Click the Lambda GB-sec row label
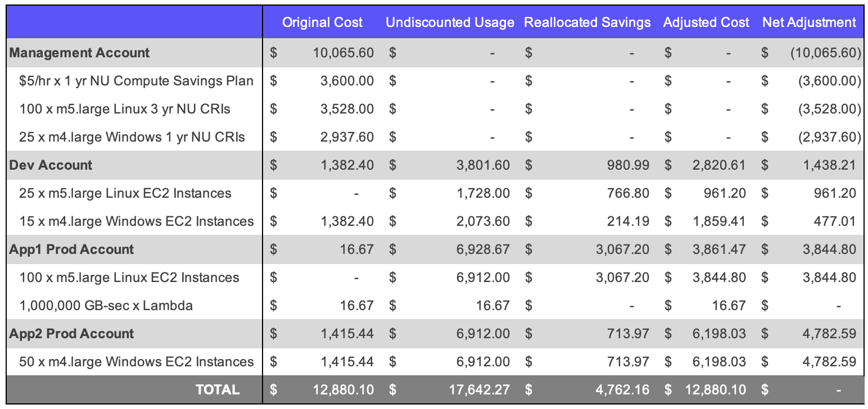The width and height of the screenshot is (868, 409). coord(106,306)
